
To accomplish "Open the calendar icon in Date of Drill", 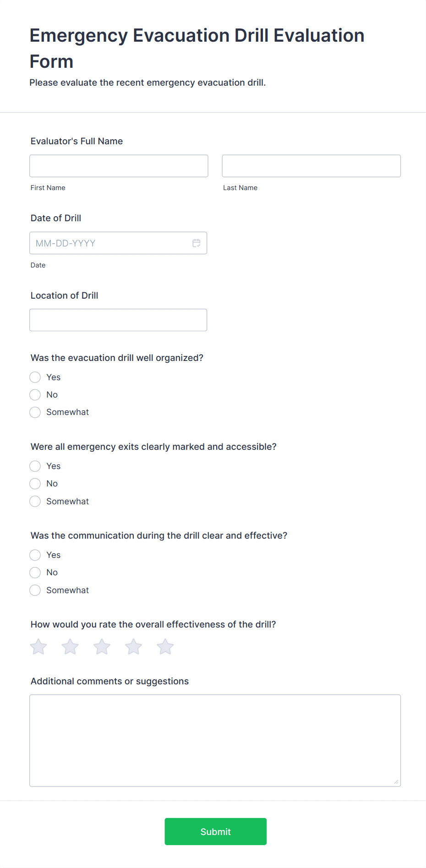I will point(196,243).
